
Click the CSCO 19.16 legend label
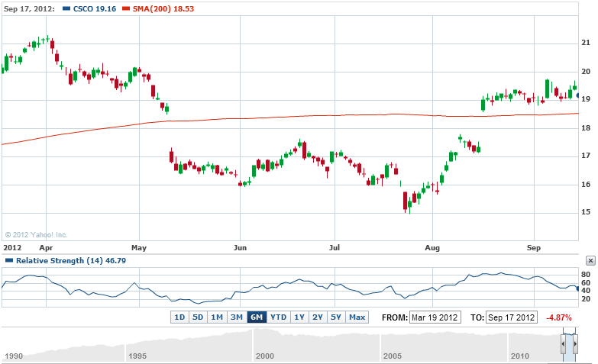point(95,8)
